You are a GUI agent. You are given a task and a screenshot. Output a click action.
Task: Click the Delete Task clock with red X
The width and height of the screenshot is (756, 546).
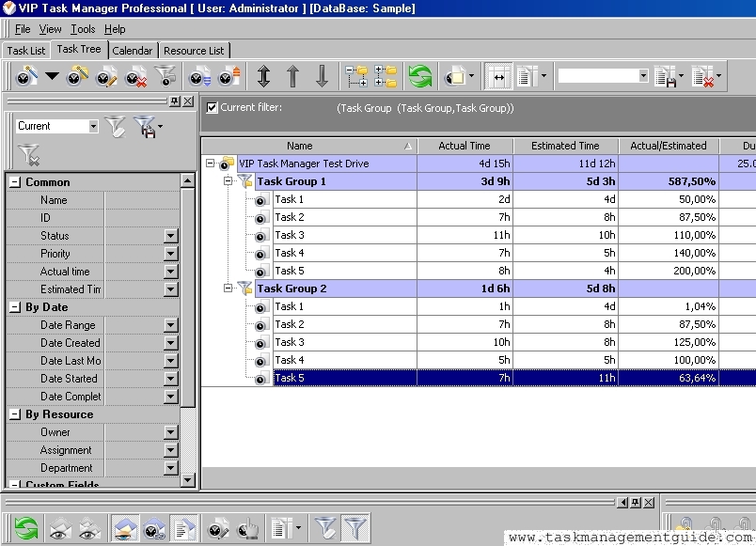(135, 76)
